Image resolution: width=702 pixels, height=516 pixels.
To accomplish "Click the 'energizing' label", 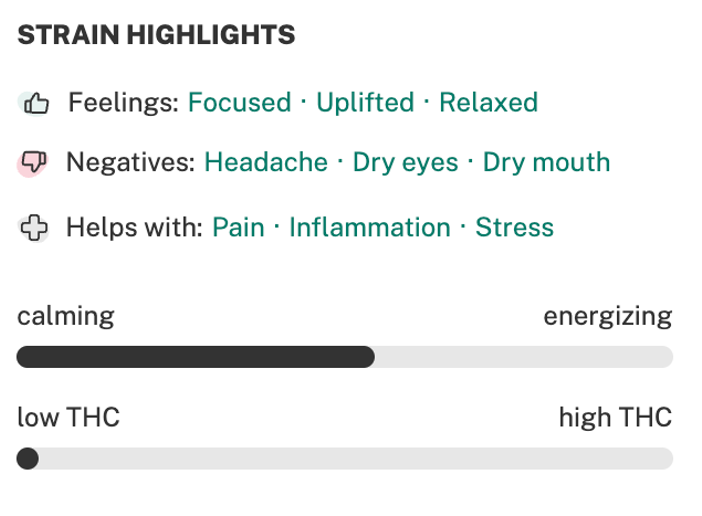I will pos(608,317).
